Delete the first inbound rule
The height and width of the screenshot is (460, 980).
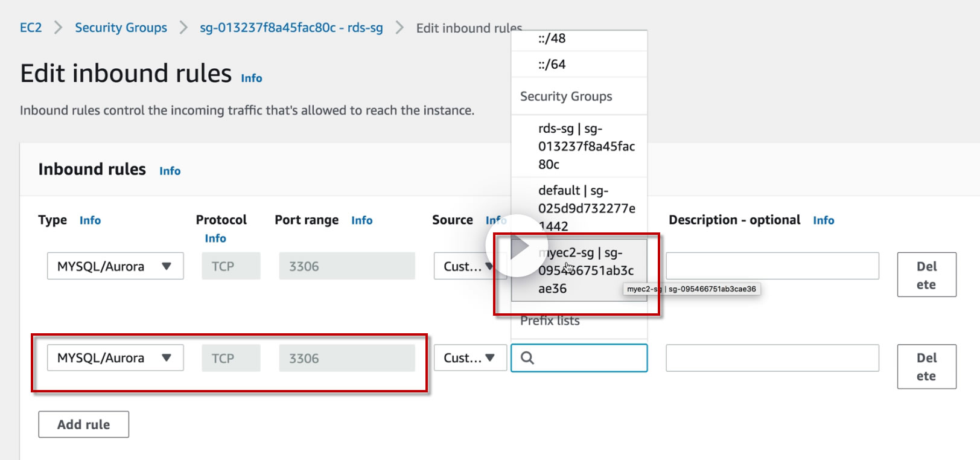coord(926,275)
